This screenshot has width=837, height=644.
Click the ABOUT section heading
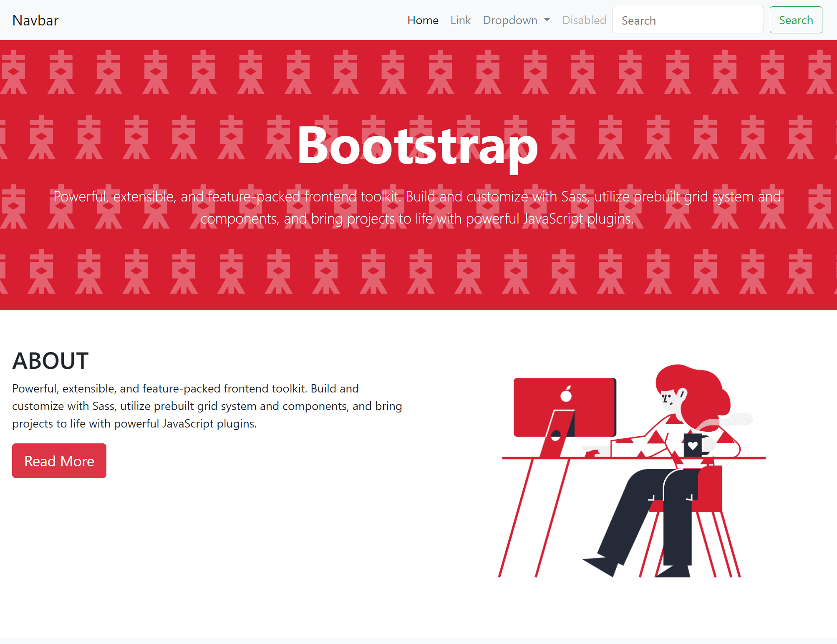pos(50,361)
